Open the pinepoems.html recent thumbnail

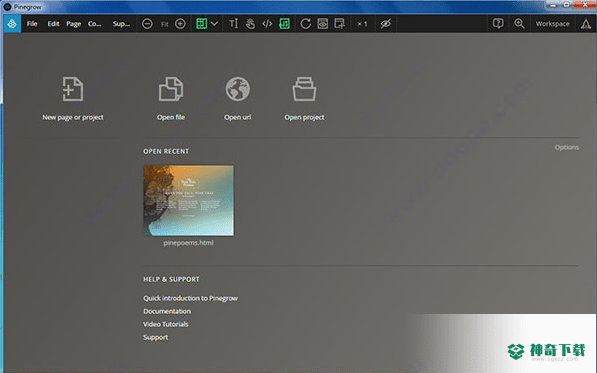pos(188,201)
